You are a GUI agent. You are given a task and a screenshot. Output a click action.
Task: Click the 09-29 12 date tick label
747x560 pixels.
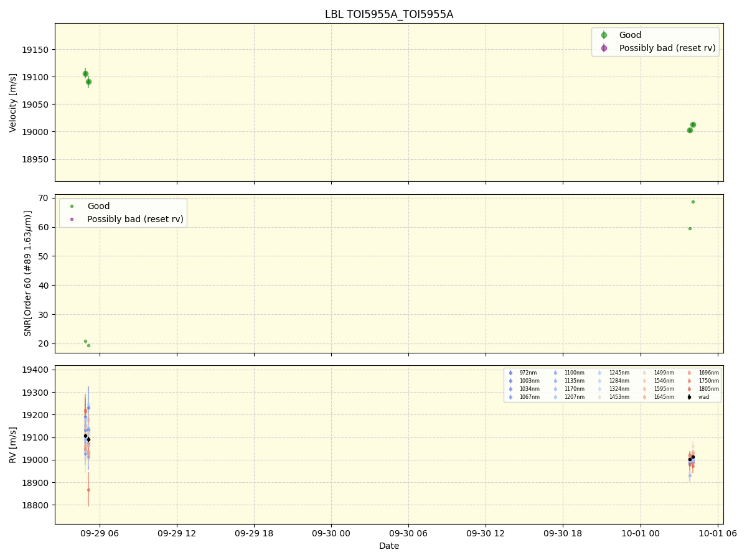click(177, 533)
